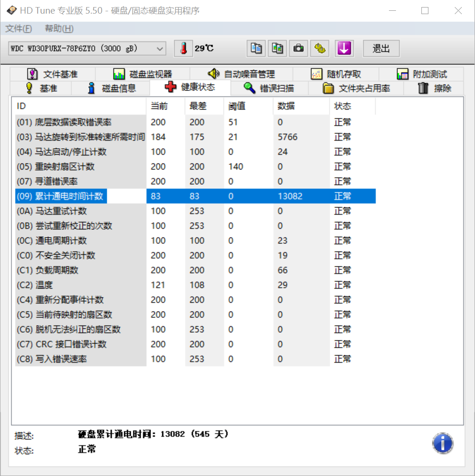
Task: Select row (C1) 负载周期数
Action: [196, 270]
